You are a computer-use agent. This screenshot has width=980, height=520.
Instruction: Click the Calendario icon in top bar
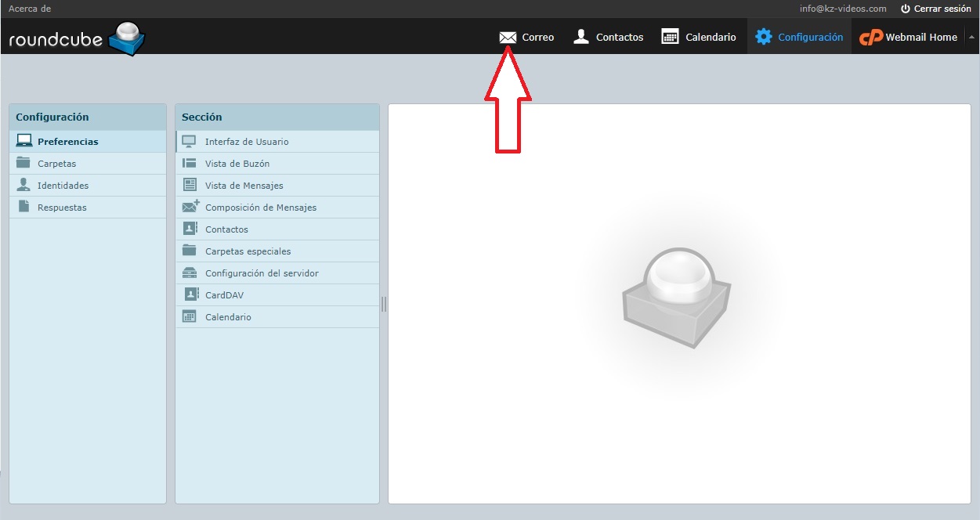(670, 37)
